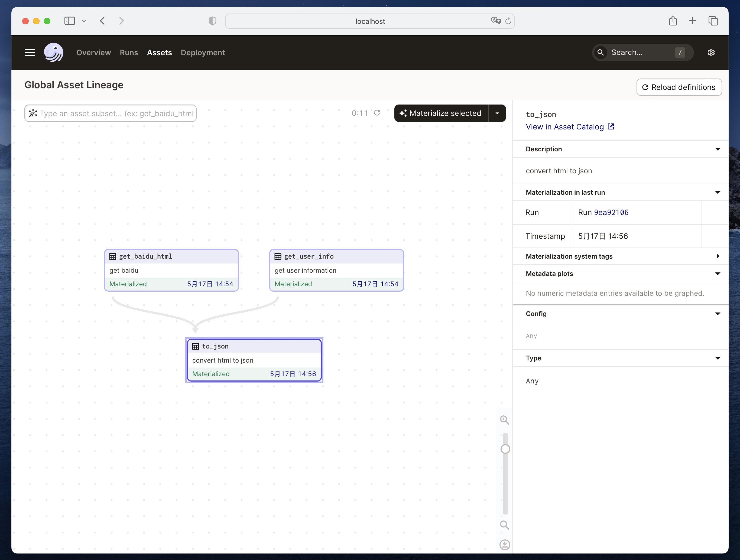Click the browser share icon
The width and height of the screenshot is (740, 560).
point(673,21)
